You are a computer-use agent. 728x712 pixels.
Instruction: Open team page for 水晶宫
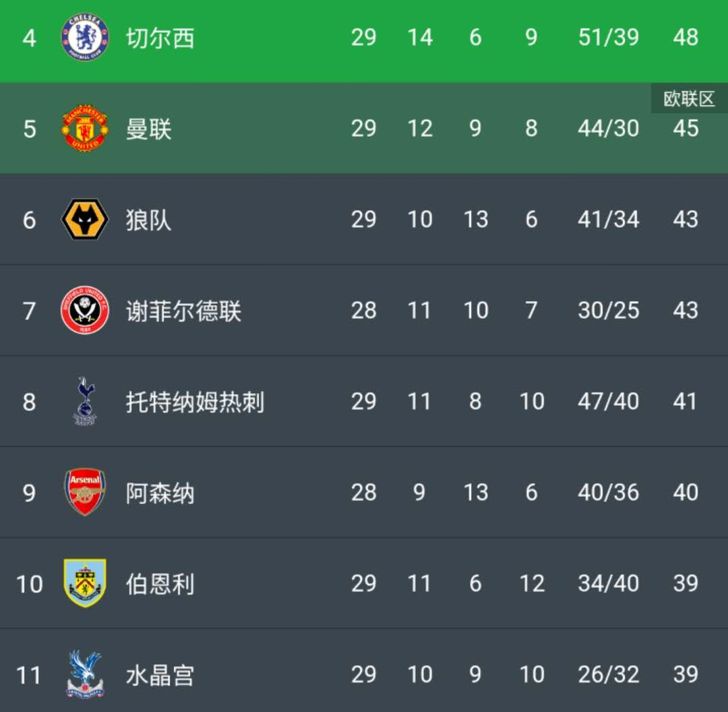(160, 675)
